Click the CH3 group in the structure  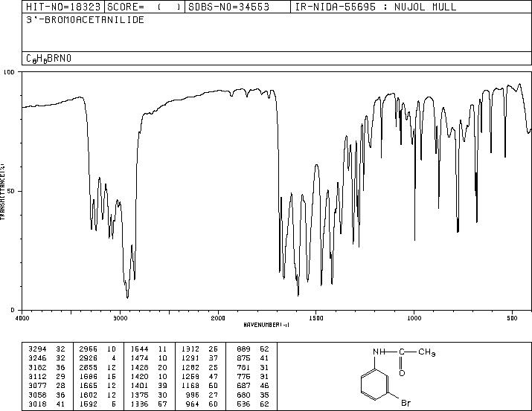(426, 352)
